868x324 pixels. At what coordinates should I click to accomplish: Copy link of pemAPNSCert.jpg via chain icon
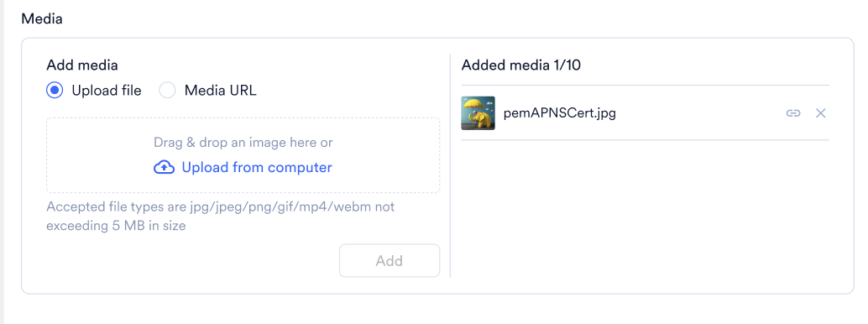tap(793, 113)
